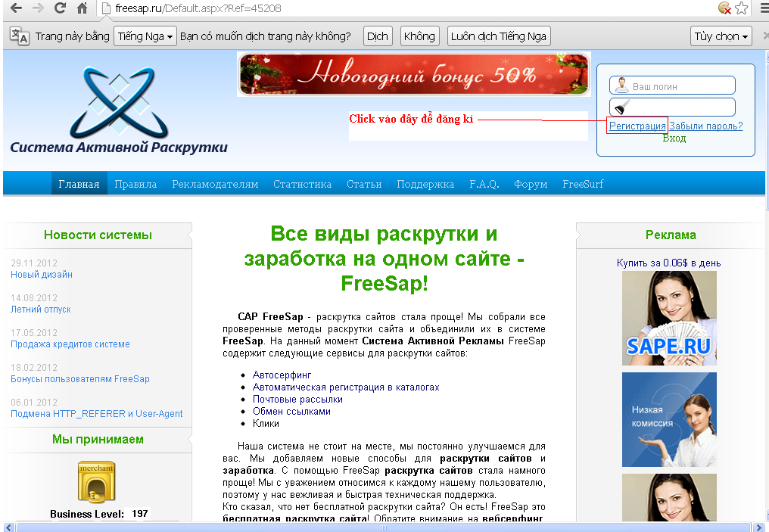Open the Правила menu item
Screen dimensions: 769x532
coord(135,184)
